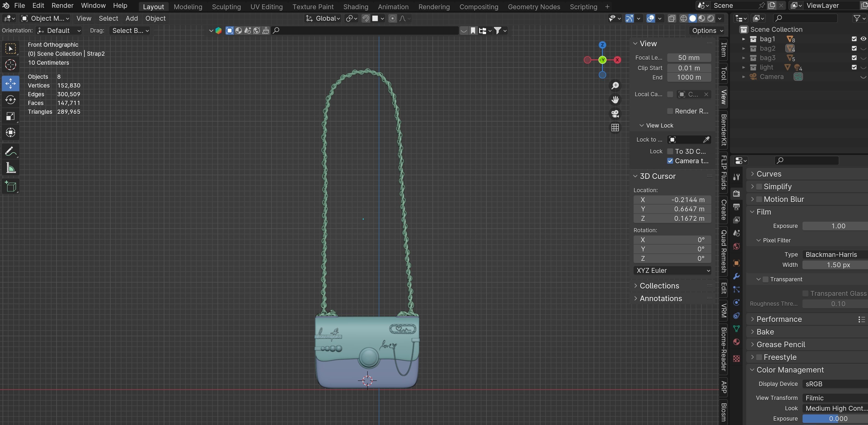
Task: Toggle the Local Camera checkbox
Action: [670, 94]
